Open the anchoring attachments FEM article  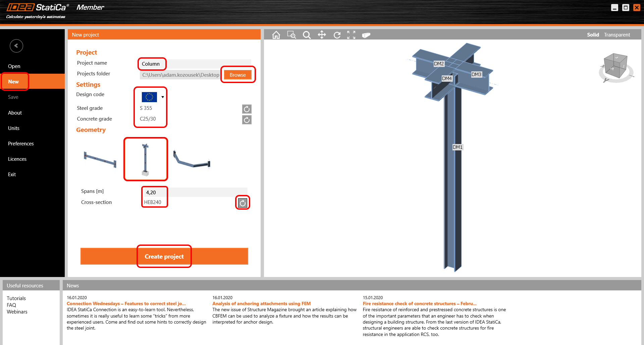[x=261, y=303]
